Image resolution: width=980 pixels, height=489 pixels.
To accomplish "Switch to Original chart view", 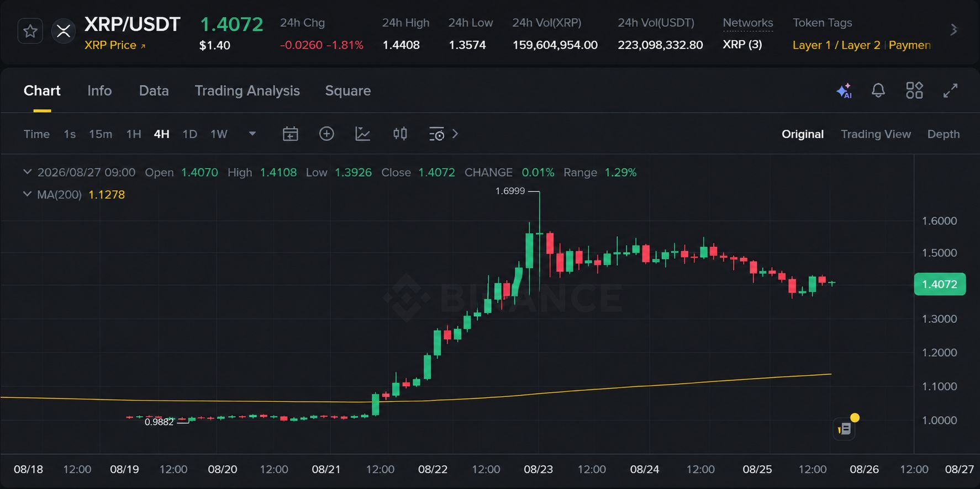I will tap(802, 134).
